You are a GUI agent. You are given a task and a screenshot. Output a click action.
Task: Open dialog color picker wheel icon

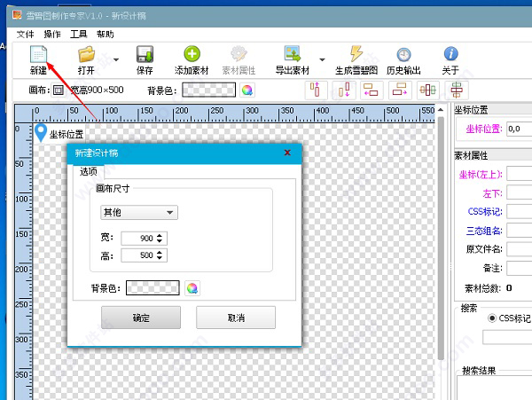pos(192,288)
